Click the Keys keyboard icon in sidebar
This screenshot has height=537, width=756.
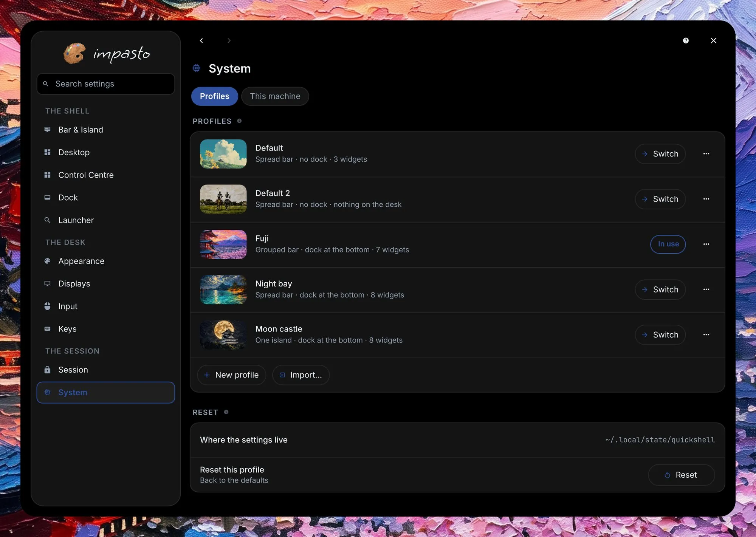pyautogui.click(x=47, y=329)
